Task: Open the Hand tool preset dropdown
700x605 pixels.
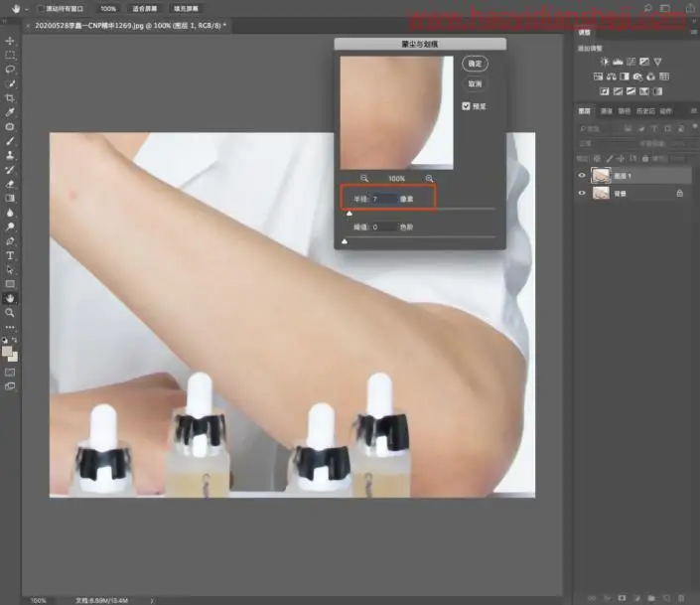Action: (x=27, y=9)
